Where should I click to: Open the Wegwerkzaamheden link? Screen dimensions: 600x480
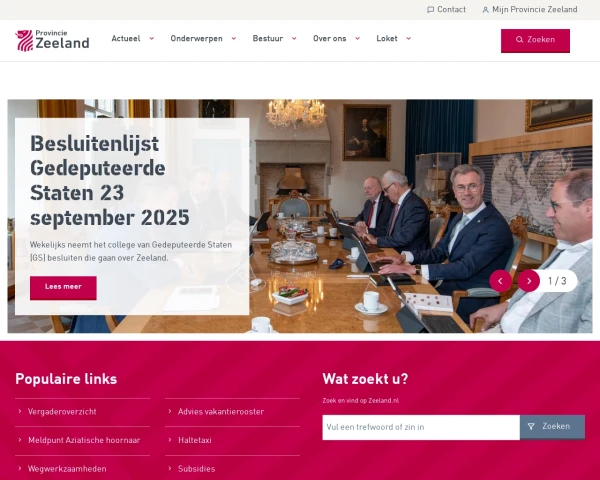click(67, 469)
